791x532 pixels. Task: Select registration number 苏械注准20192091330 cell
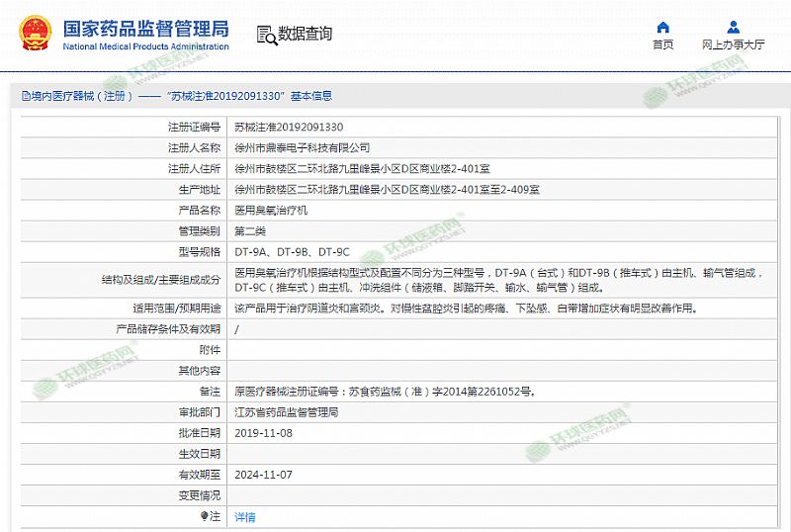click(x=289, y=128)
